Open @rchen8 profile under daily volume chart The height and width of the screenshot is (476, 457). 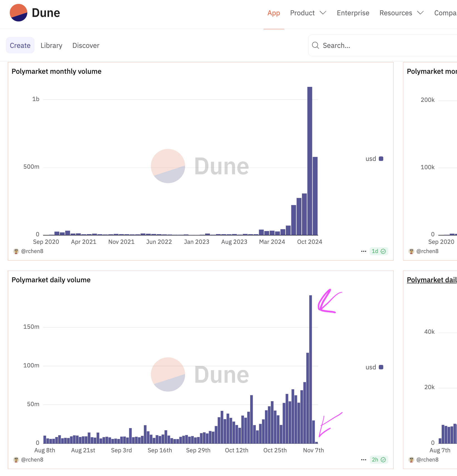(x=32, y=460)
